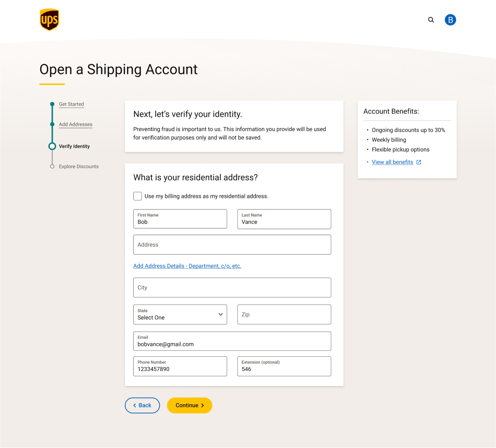Click the Continue button

[189, 406]
